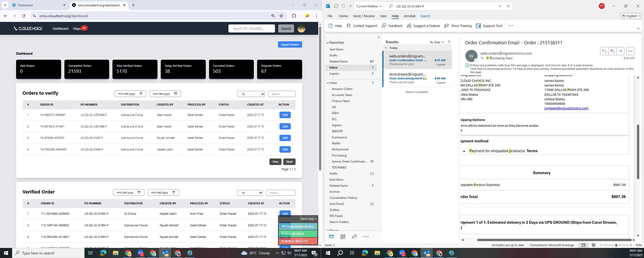The image size is (644, 258).
Task: Open the Acrobat ribbon tab
Action: click(409, 16)
